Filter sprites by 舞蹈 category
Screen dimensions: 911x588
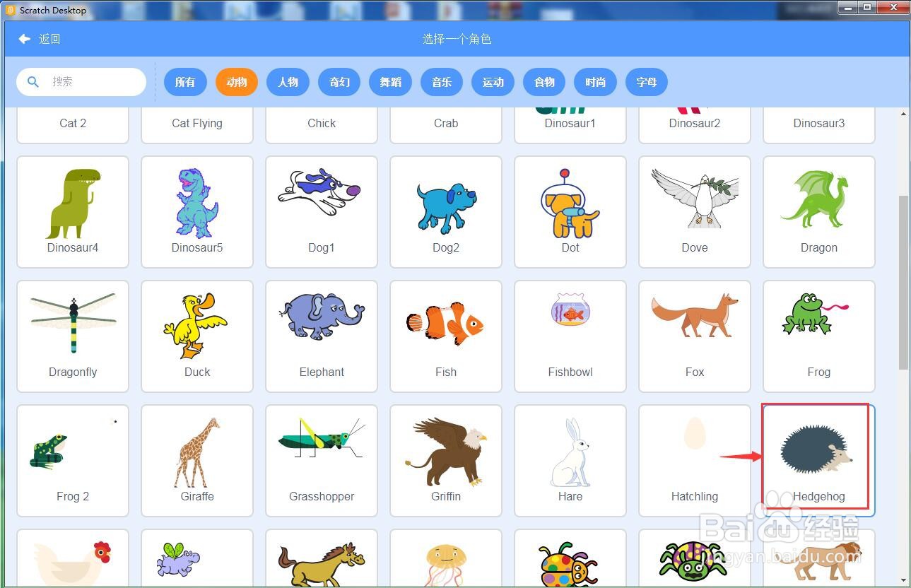[x=390, y=82]
